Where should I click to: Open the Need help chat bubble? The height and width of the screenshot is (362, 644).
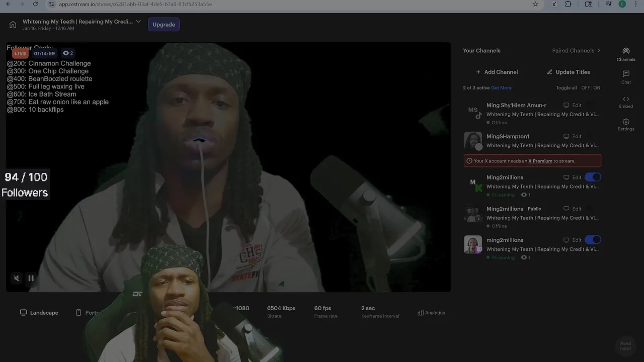click(x=625, y=346)
